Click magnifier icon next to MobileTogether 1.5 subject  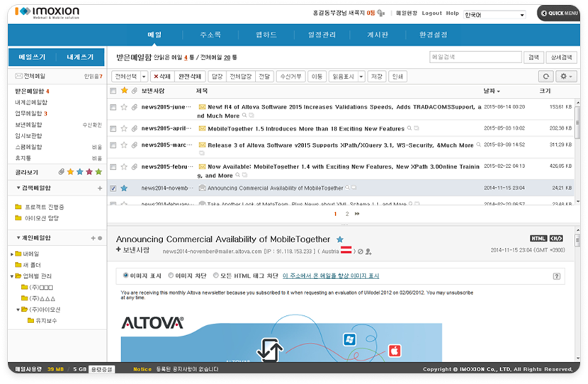(x=409, y=128)
